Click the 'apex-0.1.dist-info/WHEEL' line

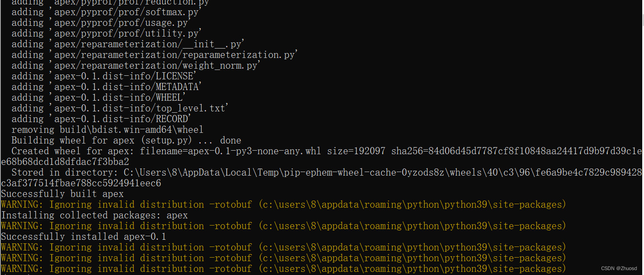[x=99, y=98]
